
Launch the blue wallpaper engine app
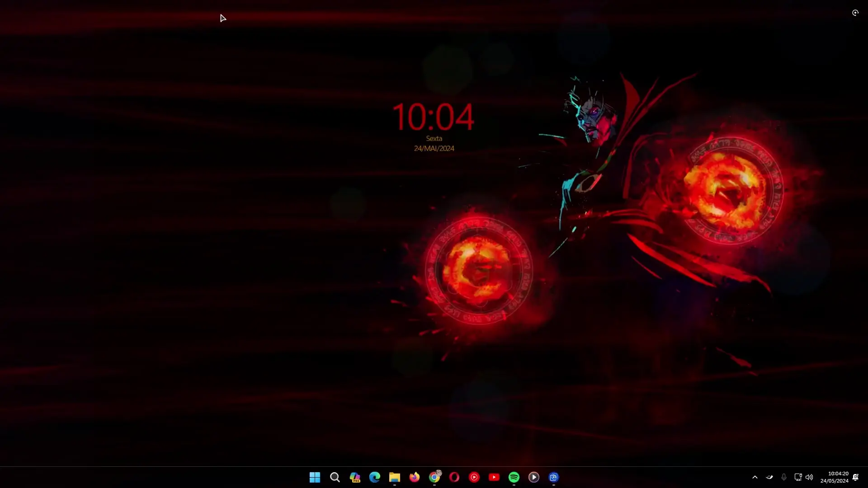coord(554,477)
